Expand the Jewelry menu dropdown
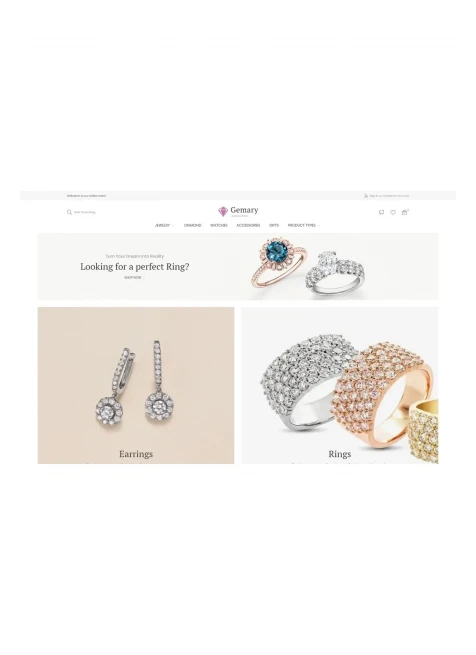 pos(164,225)
